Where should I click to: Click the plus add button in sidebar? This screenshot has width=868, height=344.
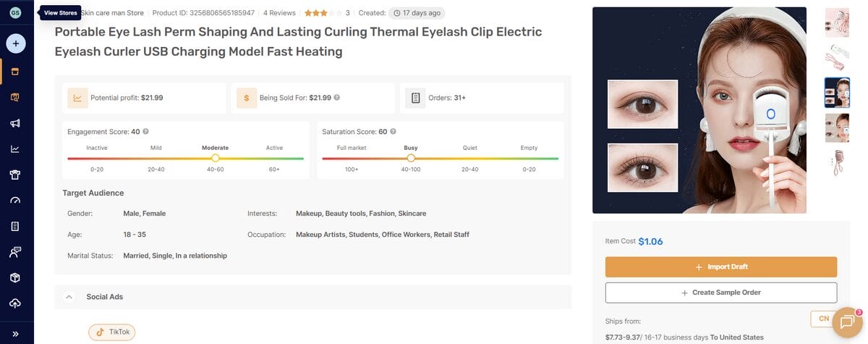coord(16,43)
